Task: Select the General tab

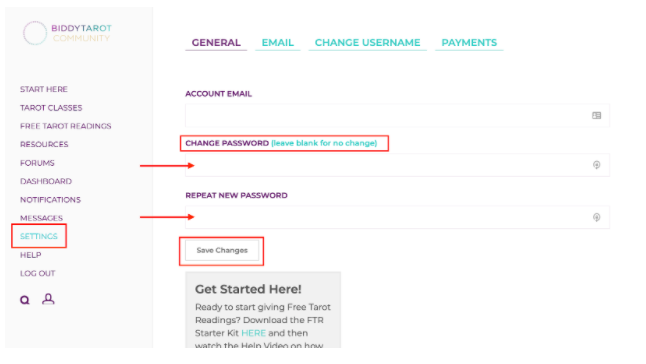Action: coord(216,43)
